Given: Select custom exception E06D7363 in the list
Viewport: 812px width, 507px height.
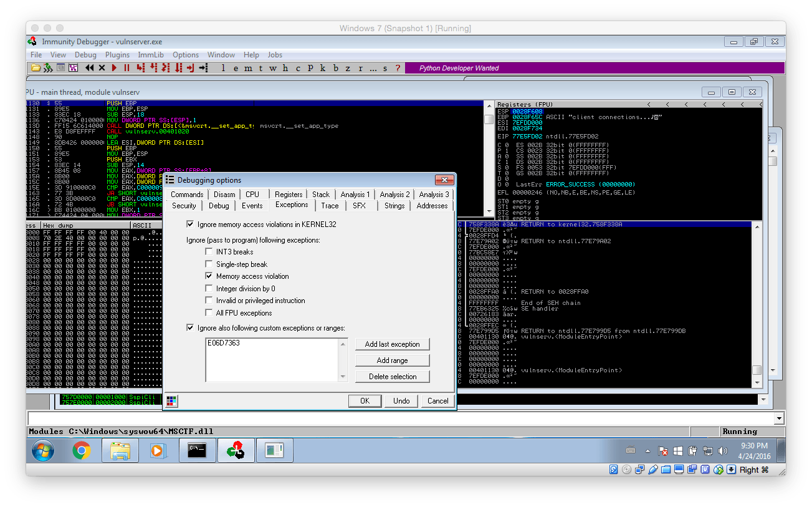Looking at the screenshot, I should (223, 343).
